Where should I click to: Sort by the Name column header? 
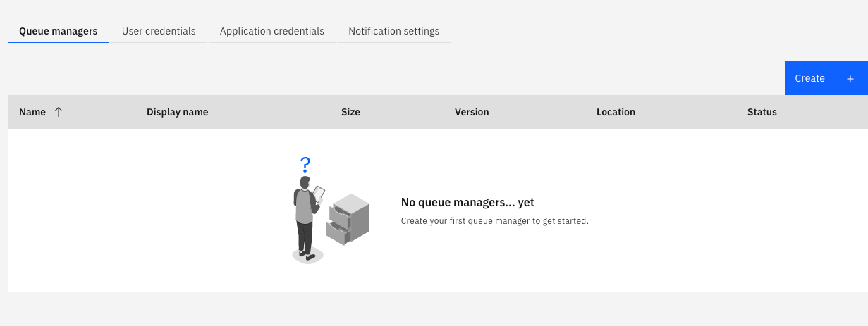click(x=32, y=112)
